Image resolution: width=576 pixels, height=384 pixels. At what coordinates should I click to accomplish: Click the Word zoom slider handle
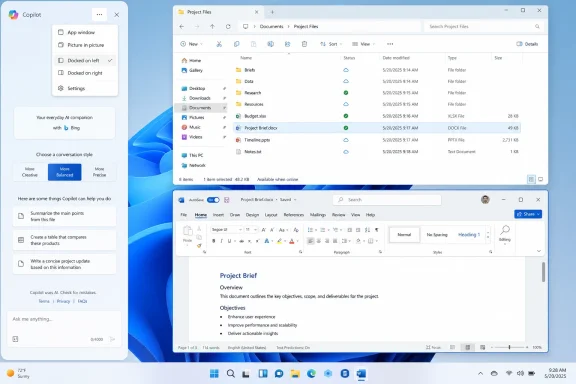(x=509, y=347)
